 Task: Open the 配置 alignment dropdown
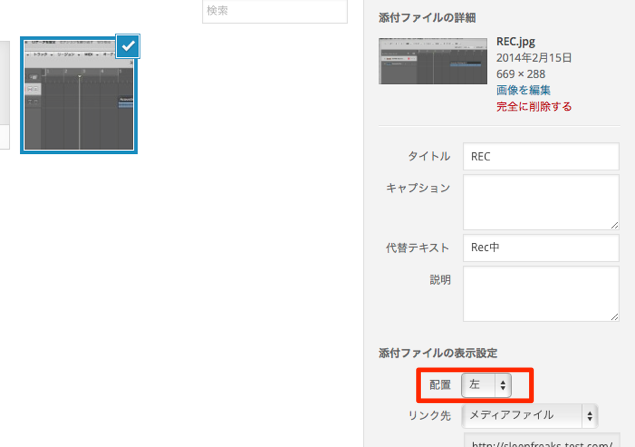[x=486, y=385]
